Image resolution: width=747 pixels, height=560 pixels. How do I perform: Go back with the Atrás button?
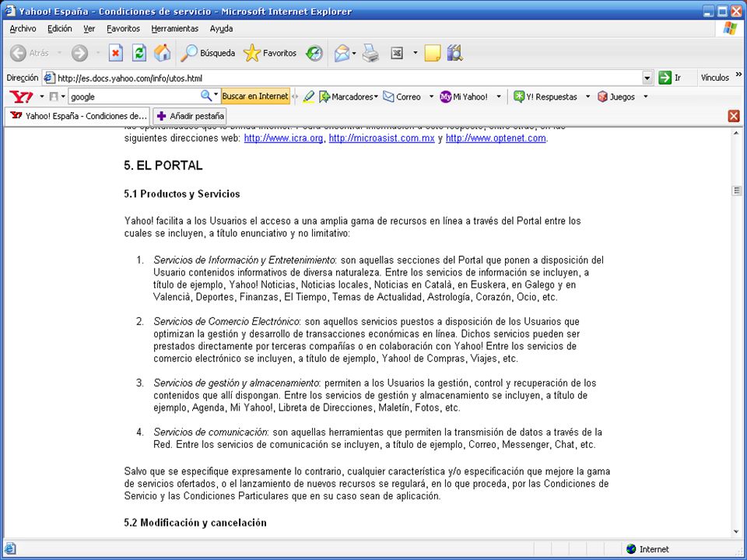coord(30,53)
